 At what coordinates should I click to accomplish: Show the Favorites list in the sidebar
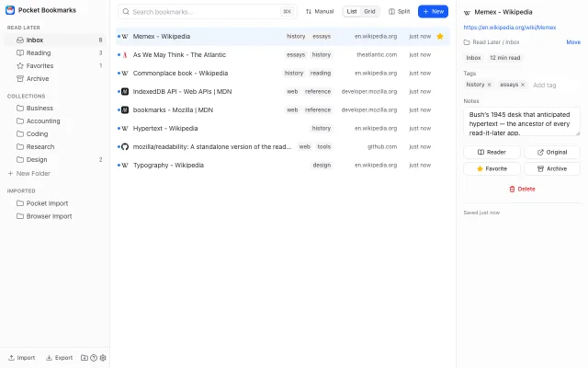tap(55, 65)
